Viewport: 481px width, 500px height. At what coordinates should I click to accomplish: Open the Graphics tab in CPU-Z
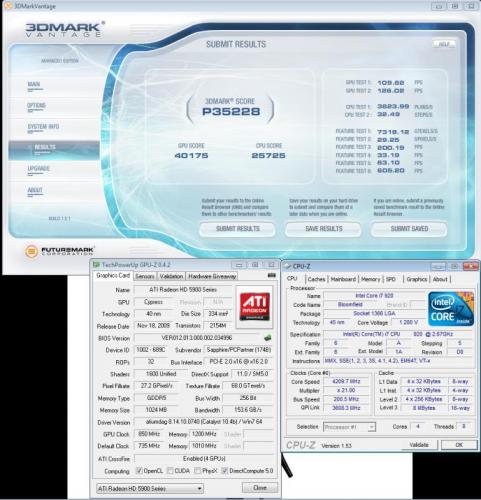pos(417,279)
